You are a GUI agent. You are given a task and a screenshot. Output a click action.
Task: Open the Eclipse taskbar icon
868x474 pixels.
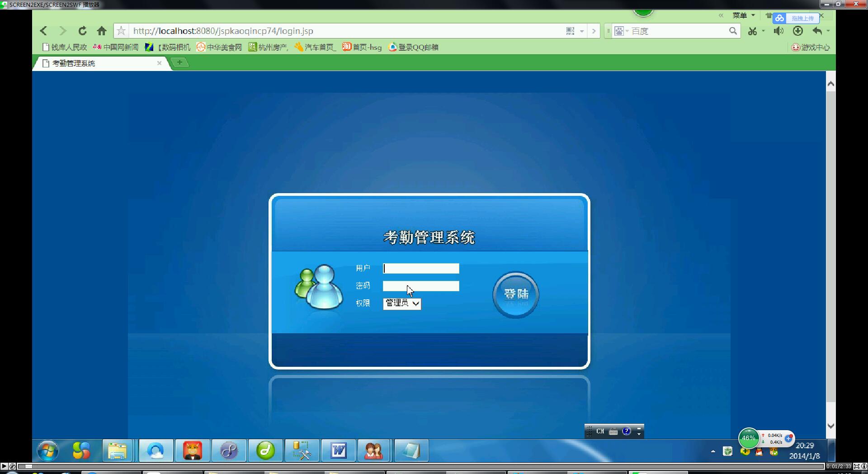229,450
